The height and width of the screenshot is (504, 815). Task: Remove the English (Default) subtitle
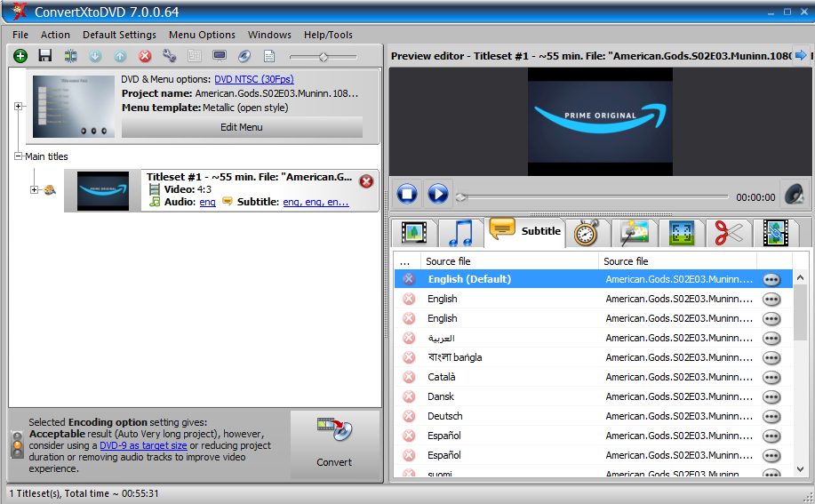point(409,279)
